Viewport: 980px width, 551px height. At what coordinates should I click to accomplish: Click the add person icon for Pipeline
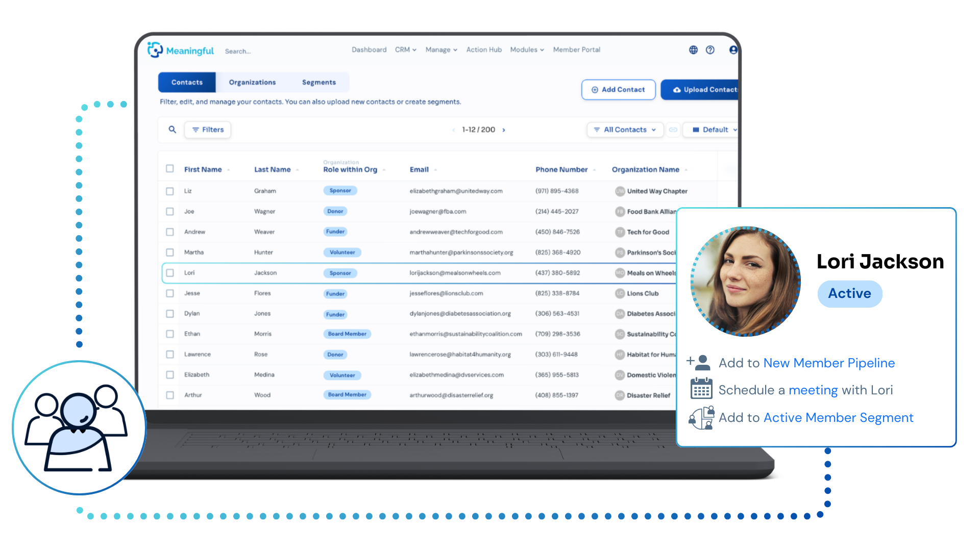[699, 362]
